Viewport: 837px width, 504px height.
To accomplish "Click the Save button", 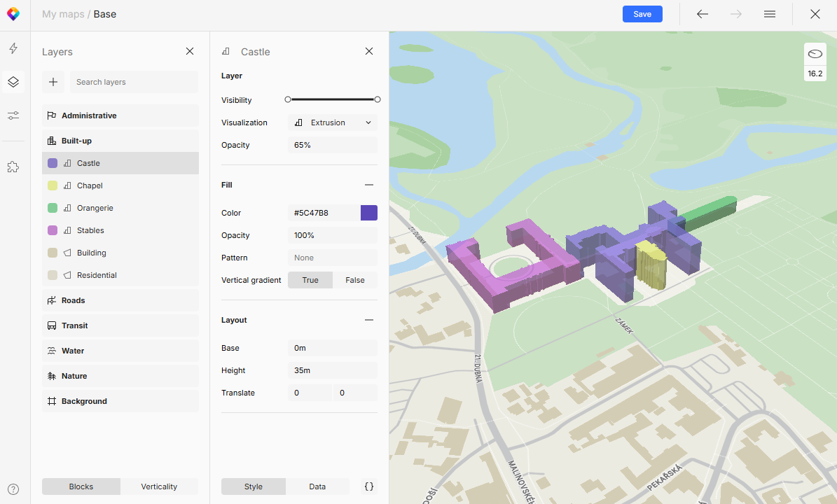I will pos(642,14).
